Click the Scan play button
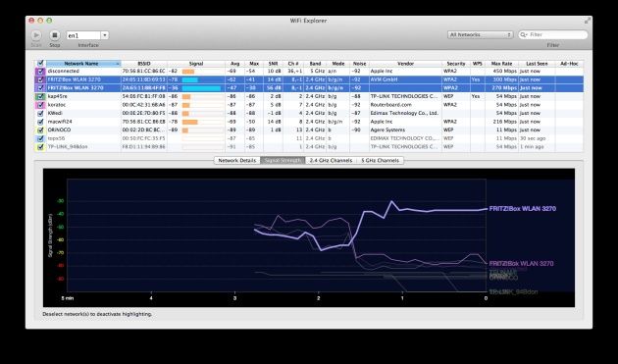This screenshot has height=364, width=618. coord(36,35)
